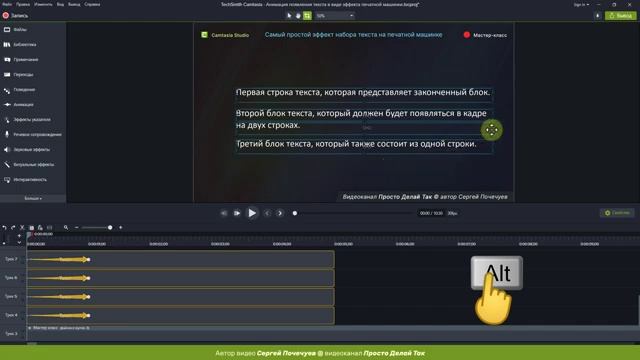Expand marker track with chevron below plus
The height and width of the screenshot is (360, 640).
click(19, 242)
